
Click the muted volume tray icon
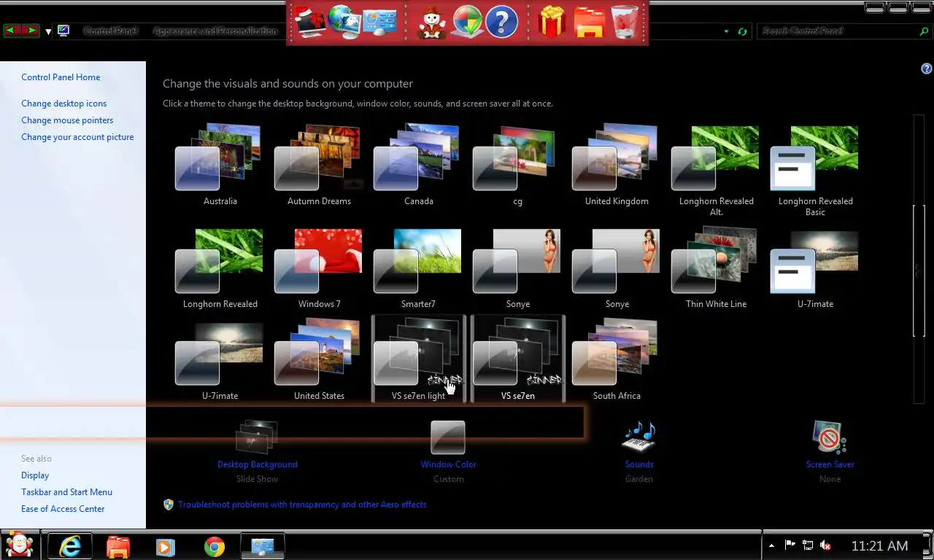point(826,545)
